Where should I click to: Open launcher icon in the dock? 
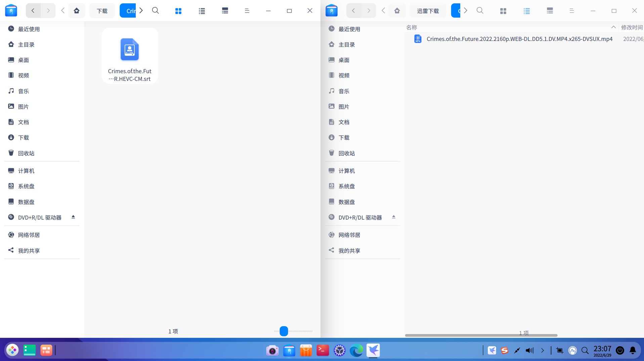click(x=12, y=350)
